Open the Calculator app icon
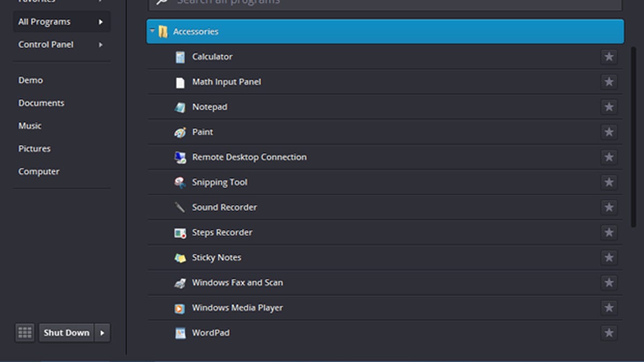Image resolution: width=644 pixels, height=362 pixels. coord(180,56)
